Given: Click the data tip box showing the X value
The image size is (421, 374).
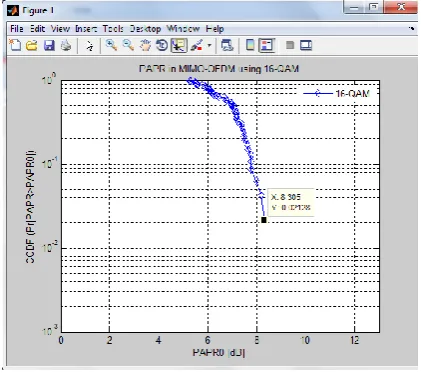Looking at the screenshot, I should pos(290,202).
